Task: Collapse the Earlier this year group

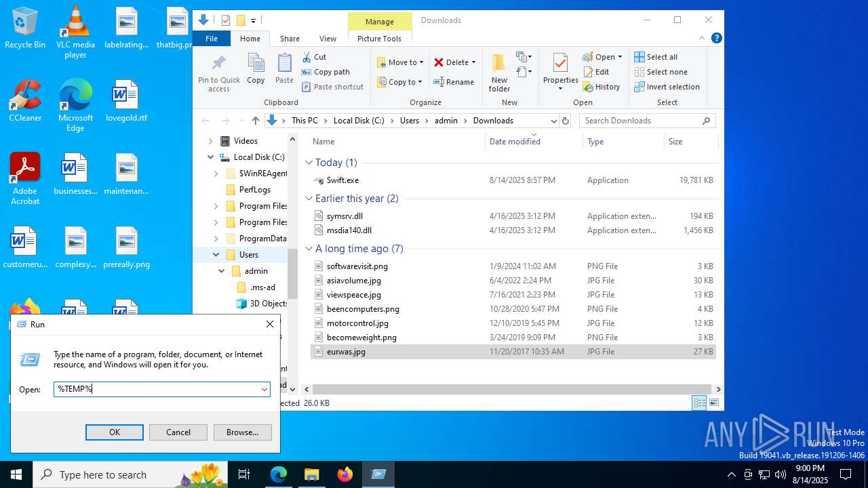Action: (x=309, y=199)
